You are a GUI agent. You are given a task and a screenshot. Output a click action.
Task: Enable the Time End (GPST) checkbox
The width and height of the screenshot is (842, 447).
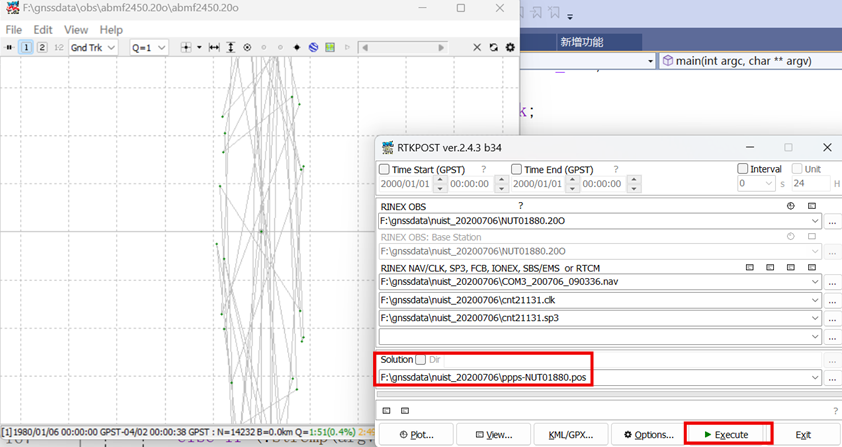click(x=517, y=169)
